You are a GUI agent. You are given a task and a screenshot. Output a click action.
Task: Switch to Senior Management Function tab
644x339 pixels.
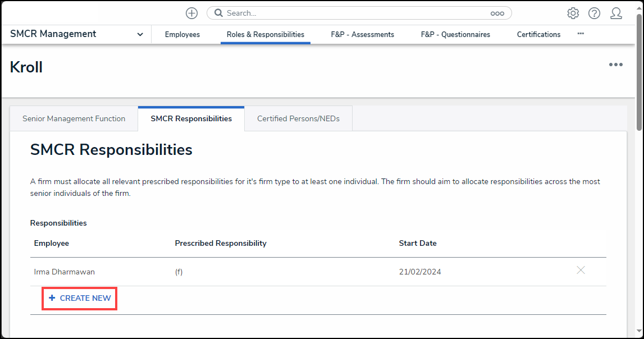tap(74, 118)
